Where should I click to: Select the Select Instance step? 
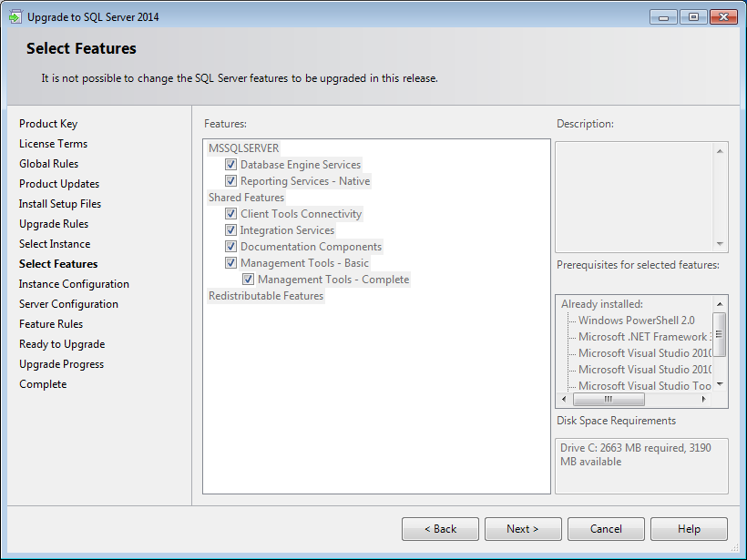[55, 244]
